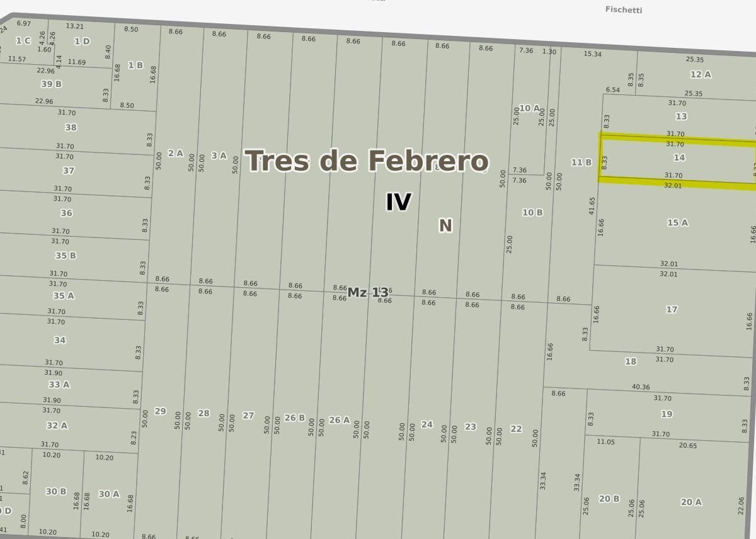Select the highlighted parcel 14
The image size is (756, 539).
click(679, 158)
